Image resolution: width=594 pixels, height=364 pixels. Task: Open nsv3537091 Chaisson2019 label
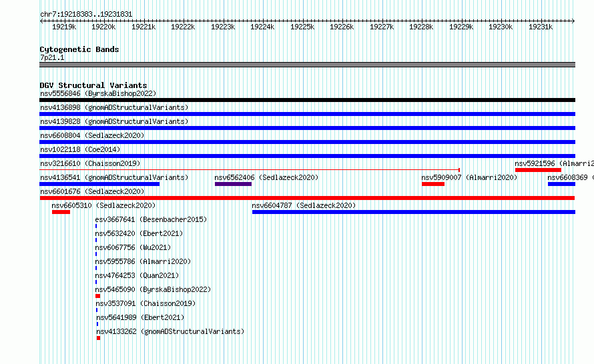tap(145, 303)
